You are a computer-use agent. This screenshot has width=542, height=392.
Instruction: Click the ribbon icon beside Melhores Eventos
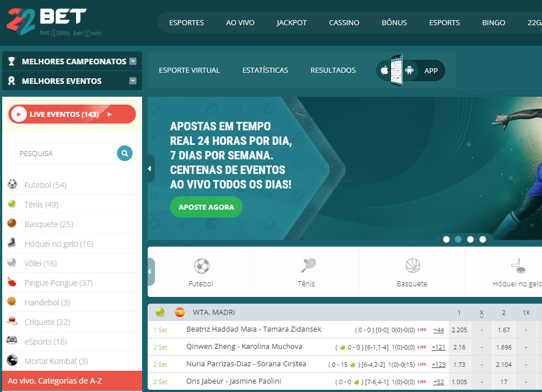pos(11,81)
